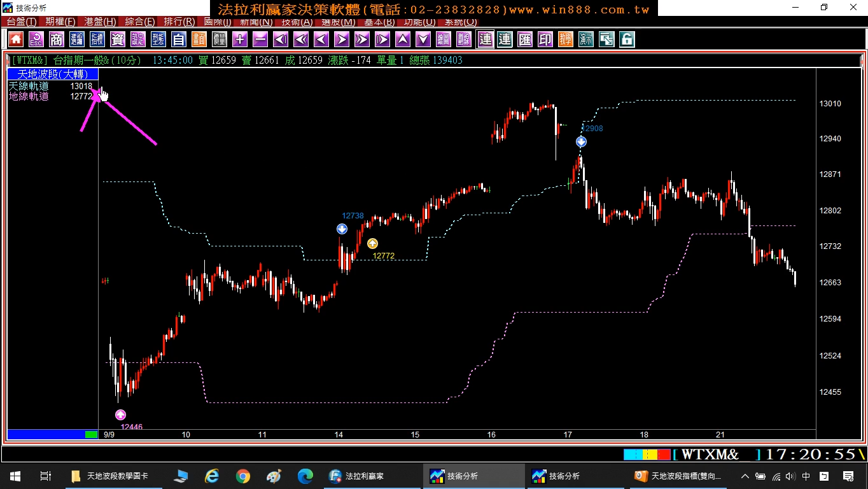Open the 技術(A) menu
Image resolution: width=868 pixels, height=489 pixels.
(297, 22)
